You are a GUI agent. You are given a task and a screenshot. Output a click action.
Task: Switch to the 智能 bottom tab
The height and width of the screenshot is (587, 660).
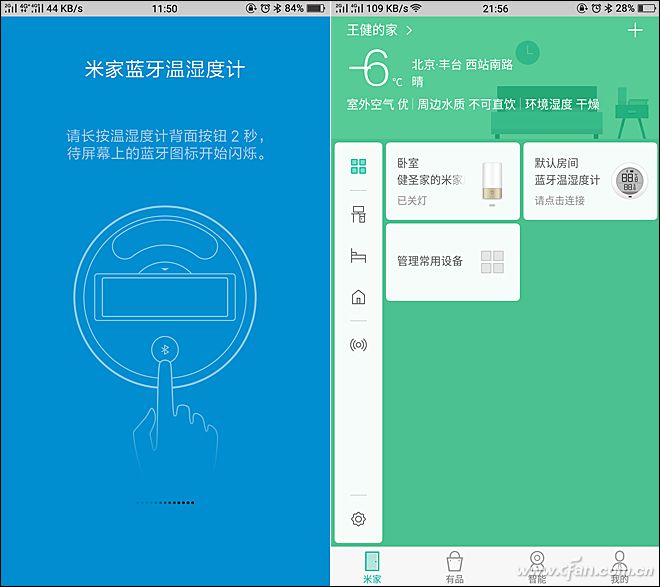(x=537, y=567)
